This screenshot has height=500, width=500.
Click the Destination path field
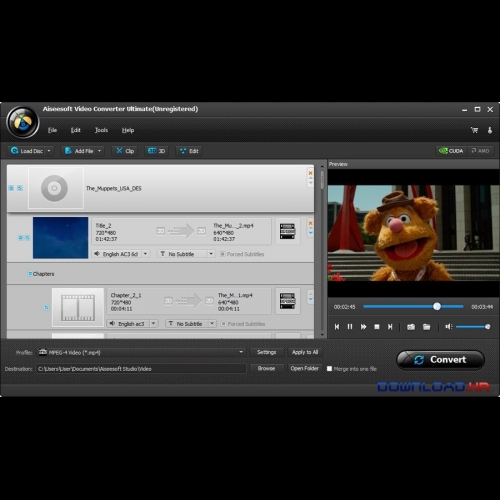(141, 369)
